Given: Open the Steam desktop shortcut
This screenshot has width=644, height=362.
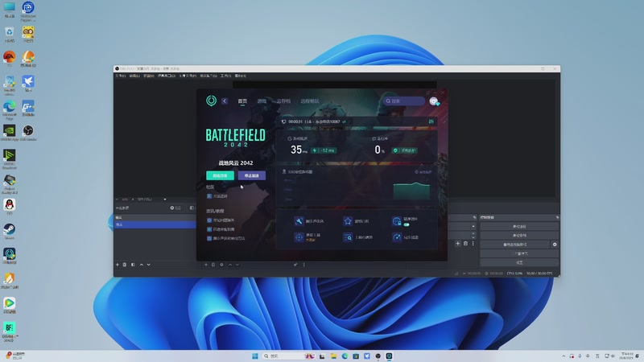Looking at the screenshot, I should point(10,231).
